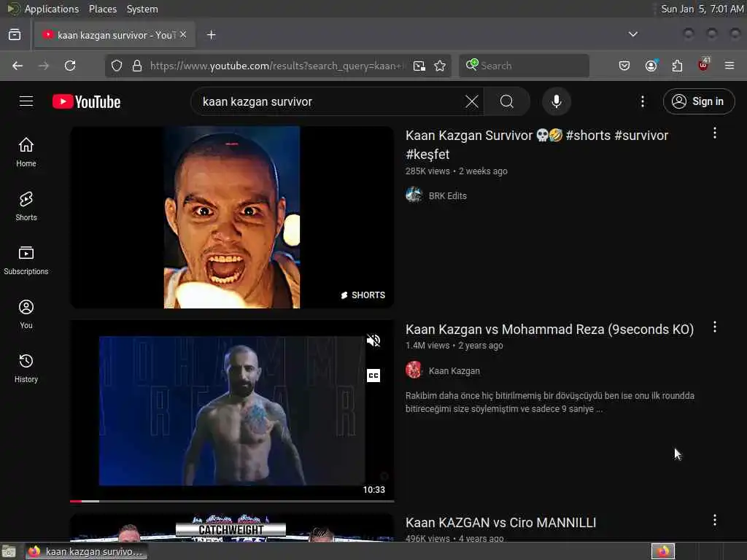Open the Mohammad Reza fight video thumbnail
747x560 pixels.
[232, 411]
